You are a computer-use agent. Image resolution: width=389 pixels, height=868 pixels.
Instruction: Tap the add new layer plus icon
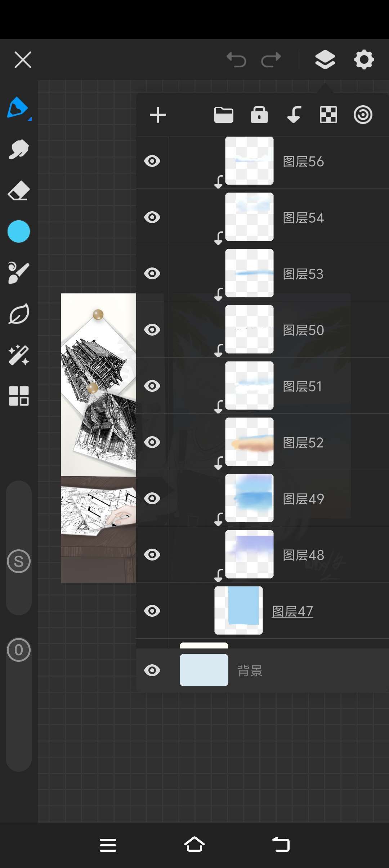158,115
